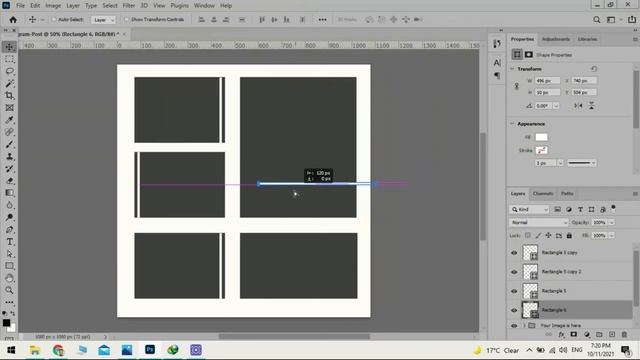Create a new group folder icon

(x=599, y=334)
